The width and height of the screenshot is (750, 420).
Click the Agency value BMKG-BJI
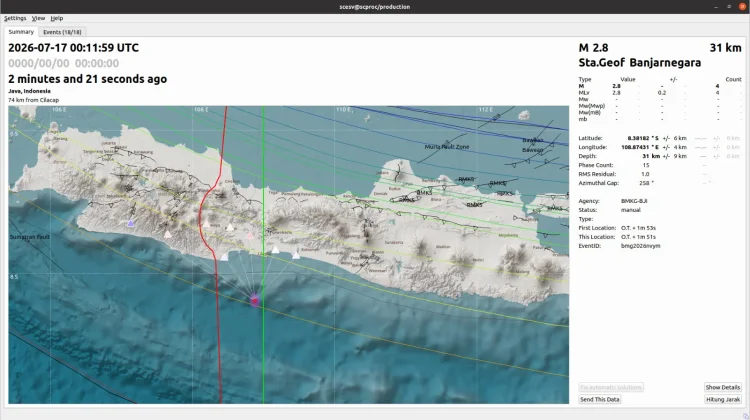[634, 201]
